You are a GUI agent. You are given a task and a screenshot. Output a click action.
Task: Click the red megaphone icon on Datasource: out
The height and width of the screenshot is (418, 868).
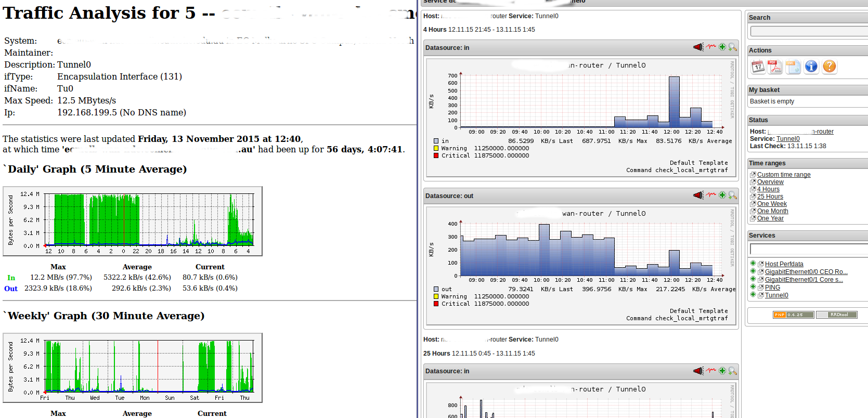coord(698,195)
